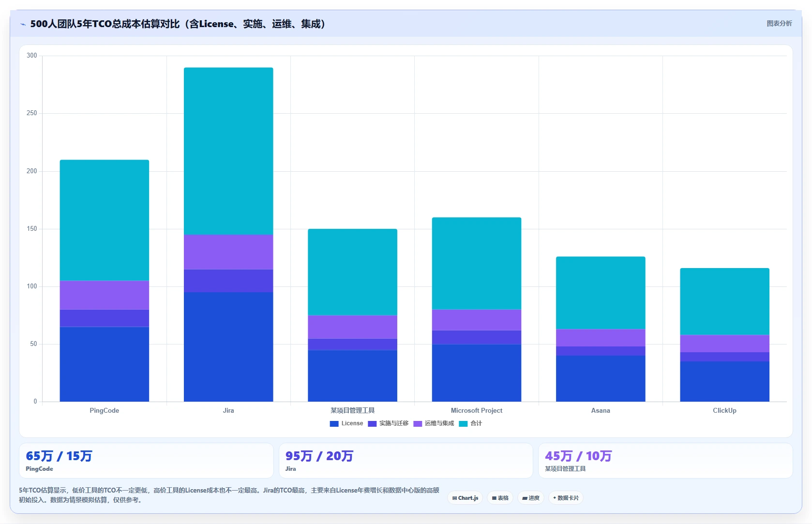Image resolution: width=812 pixels, height=524 pixels.
Task: Click the 某项目管理工具 axis label
Action: tap(352, 410)
